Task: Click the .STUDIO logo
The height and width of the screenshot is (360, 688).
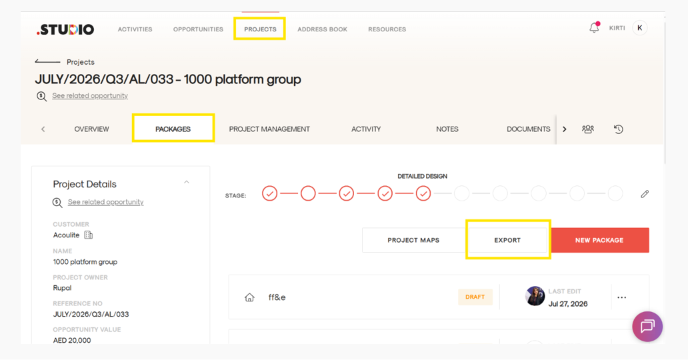Action: pos(65,29)
